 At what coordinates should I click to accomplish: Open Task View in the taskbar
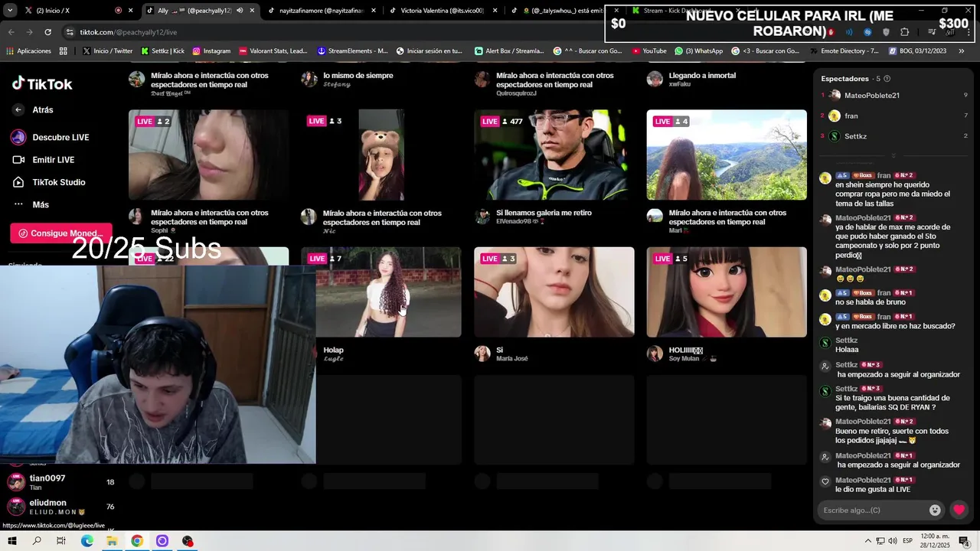pos(61,541)
